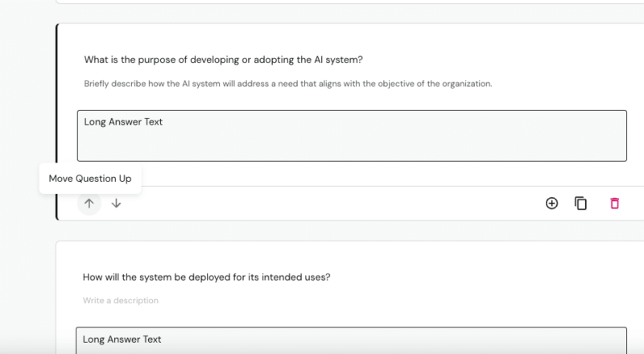Click the first Long Answer Text field
Viewport: 644px width, 354px height.
(x=352, y=136)
